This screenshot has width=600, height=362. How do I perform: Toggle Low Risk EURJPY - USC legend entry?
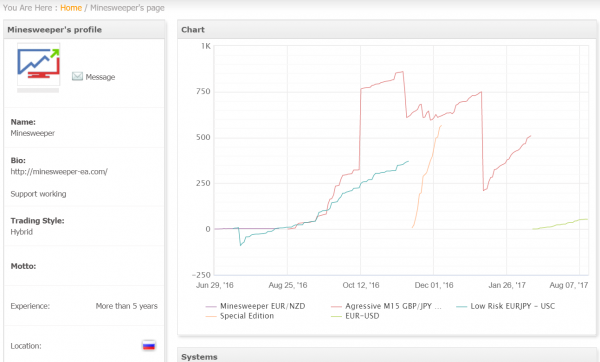(x=505, y=306)
